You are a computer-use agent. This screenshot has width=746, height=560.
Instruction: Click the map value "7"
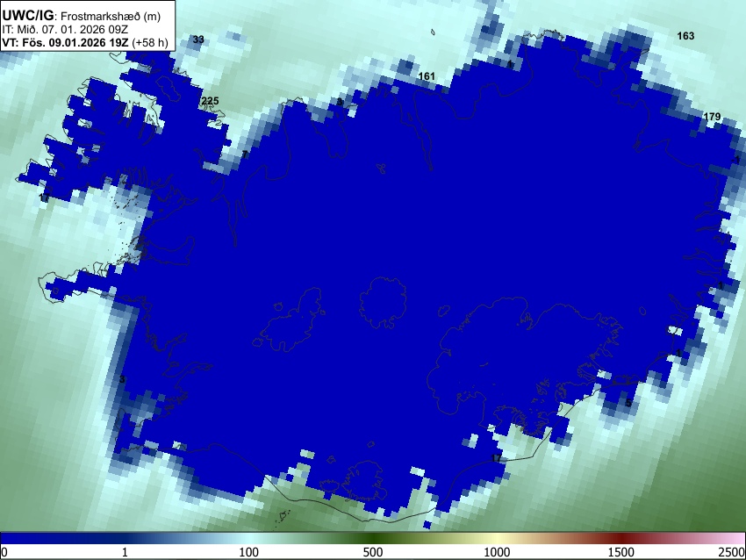tap(245, 154)
